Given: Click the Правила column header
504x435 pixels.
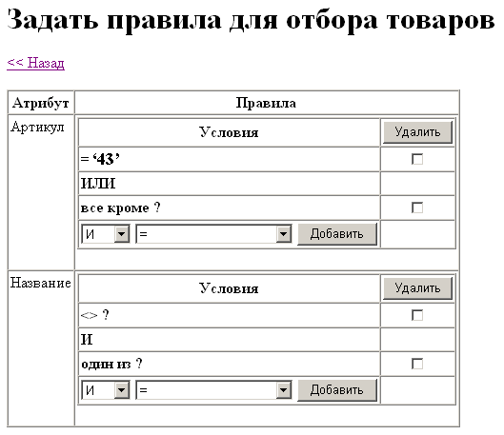Looking at the screenshot, I should click(266, 103).
